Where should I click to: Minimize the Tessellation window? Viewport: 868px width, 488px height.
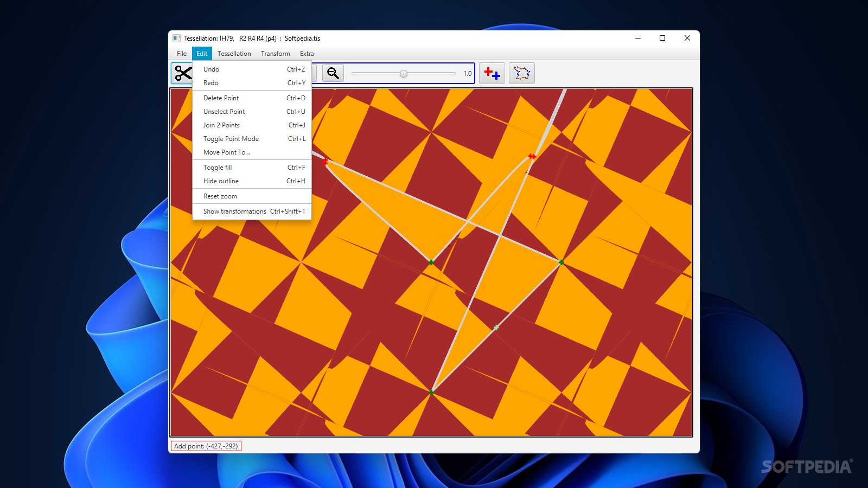(x=638, y=38)
